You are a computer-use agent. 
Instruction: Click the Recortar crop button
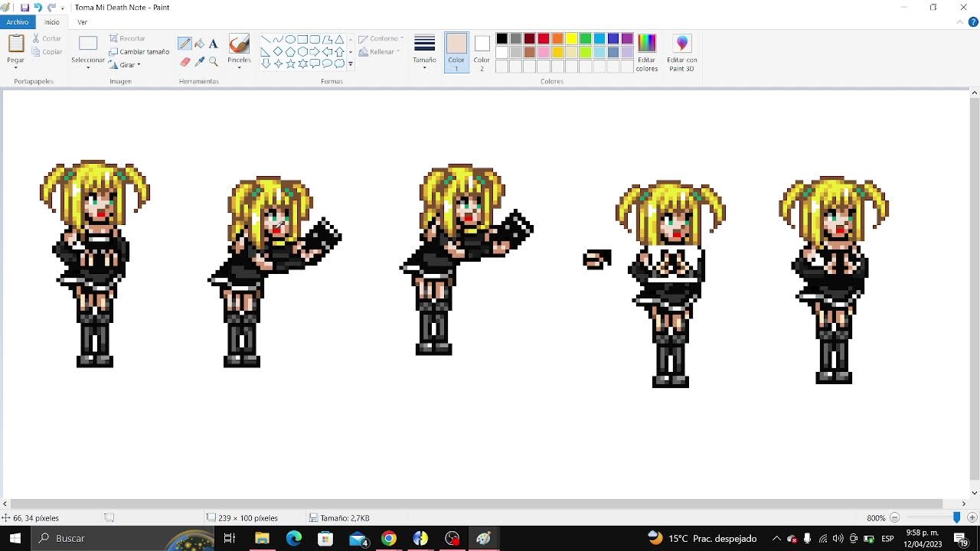pos(128,38)
